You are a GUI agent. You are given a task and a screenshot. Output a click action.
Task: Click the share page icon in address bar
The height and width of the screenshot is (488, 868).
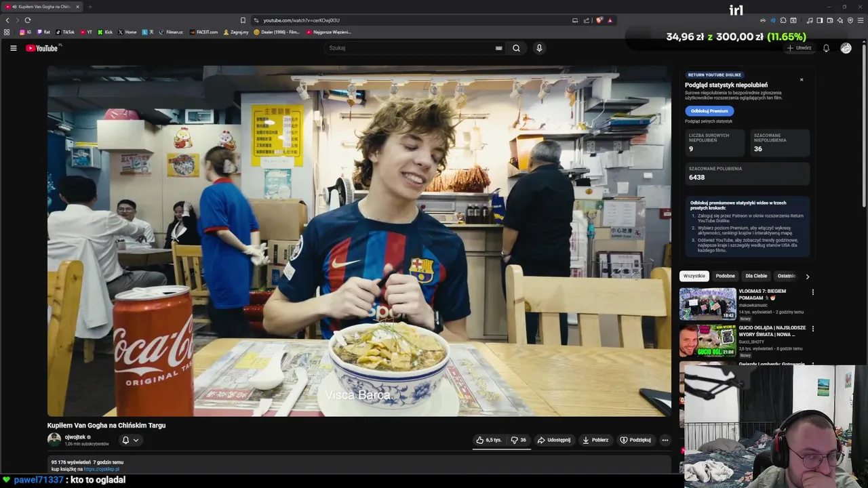pyautogui.click(x=587, y=20)
